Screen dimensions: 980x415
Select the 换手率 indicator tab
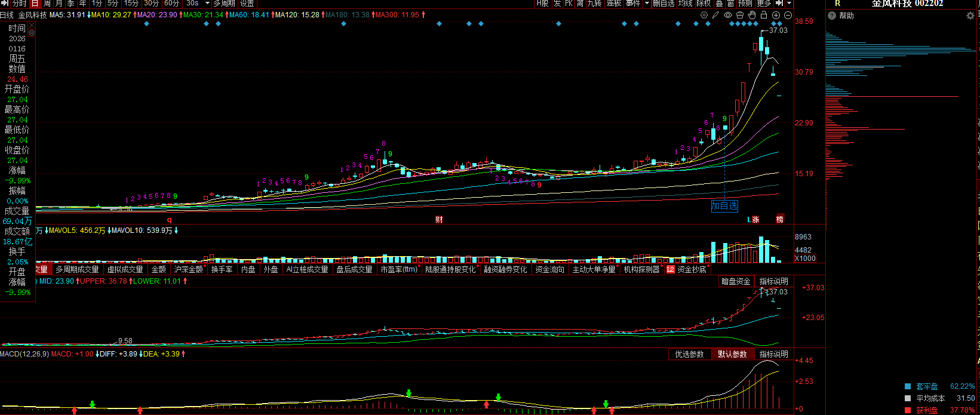(222, 270)
